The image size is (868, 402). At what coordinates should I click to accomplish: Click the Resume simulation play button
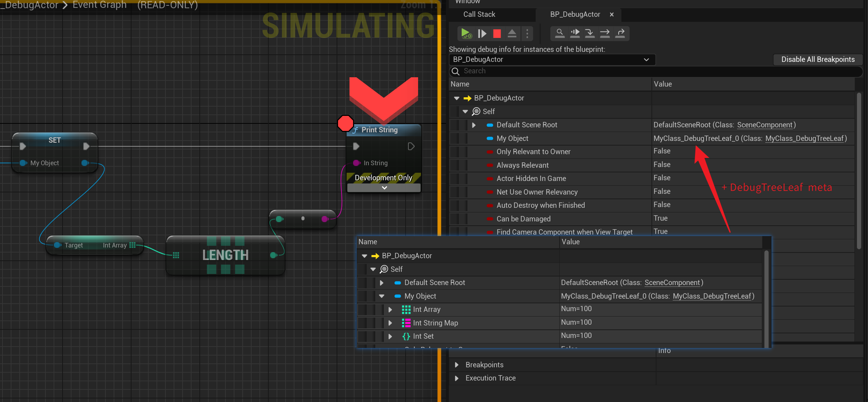(x=466, y=34)
